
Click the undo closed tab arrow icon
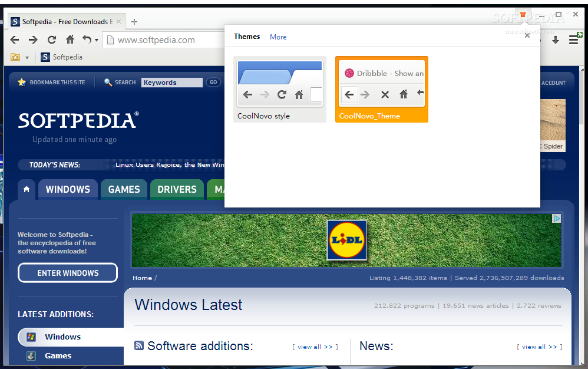pyautogui.click(x=87, y=39)
